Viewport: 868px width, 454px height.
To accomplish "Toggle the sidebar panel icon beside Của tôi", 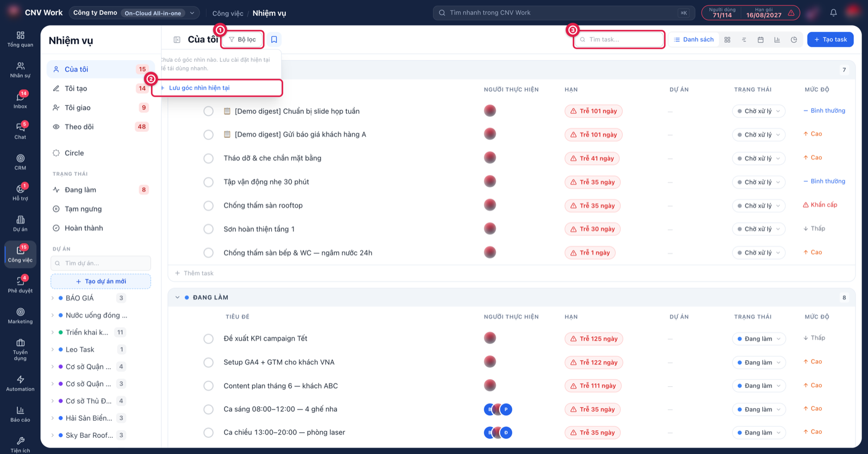I will (x=177, y=40).
